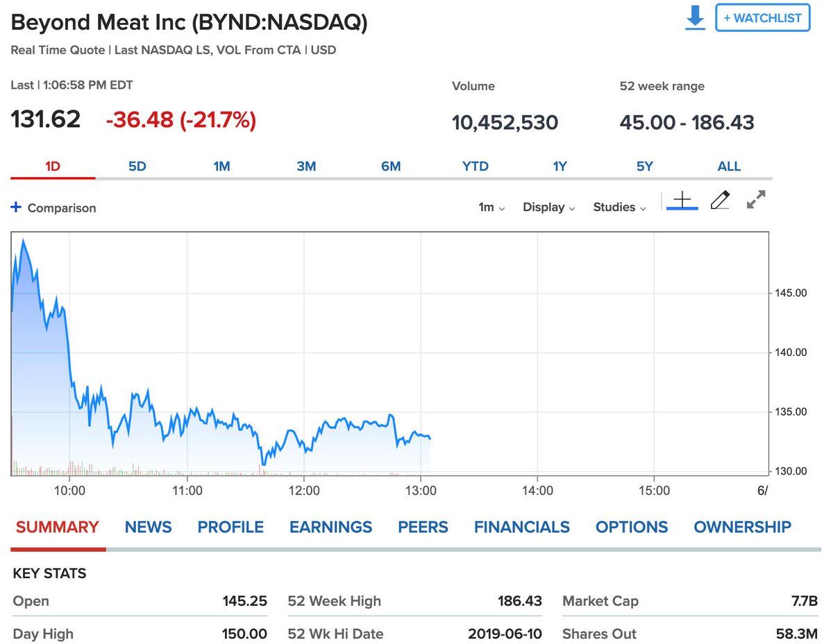Viewport: 833px width, 644px height.
Task: Switch to the FINANCIALS tab
Action: pos(522,527)
